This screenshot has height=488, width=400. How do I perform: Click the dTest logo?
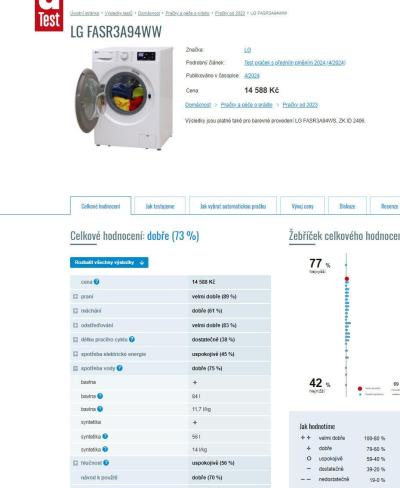[49, 15]
